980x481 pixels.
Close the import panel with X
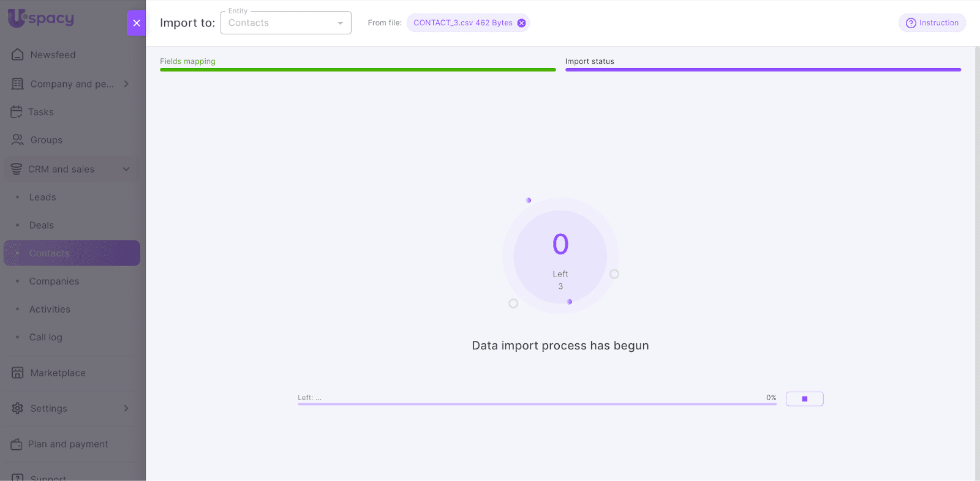137,23
